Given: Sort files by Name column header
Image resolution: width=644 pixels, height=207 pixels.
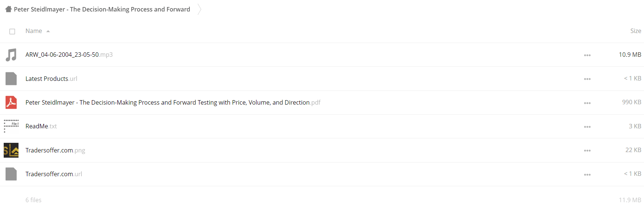Looking at the screenshot, I should (x=34, y=31).
